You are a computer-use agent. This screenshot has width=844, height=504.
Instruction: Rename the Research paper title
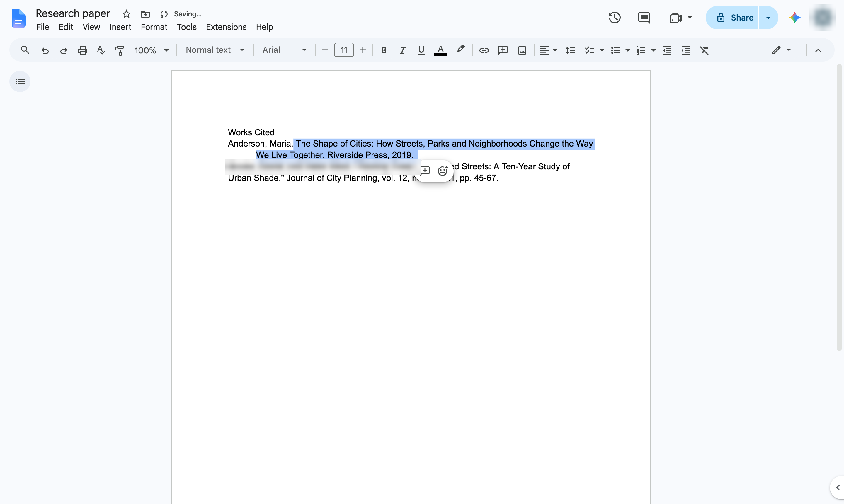(x=73, y=13)
